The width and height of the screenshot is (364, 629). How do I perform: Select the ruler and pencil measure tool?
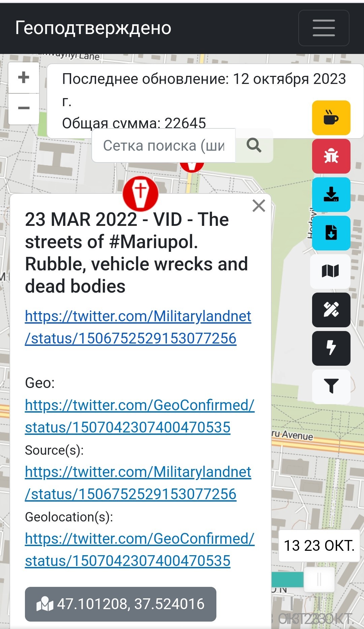click(x=331, y=310)
